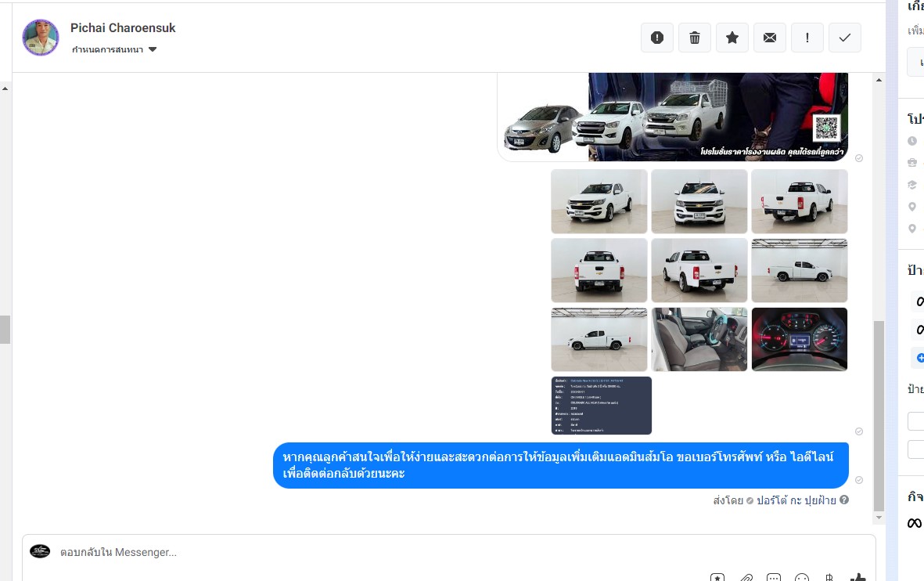Open the pickup rear-right angle photo
The width and height of the screenshot is (924, 581).
(800, 201)
